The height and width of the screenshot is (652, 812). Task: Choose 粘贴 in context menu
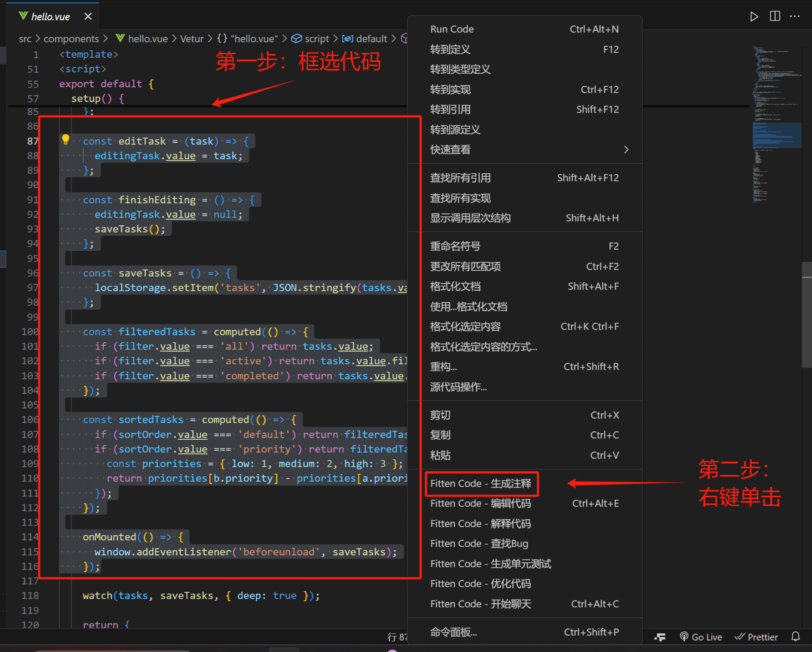tap(525, 455)
